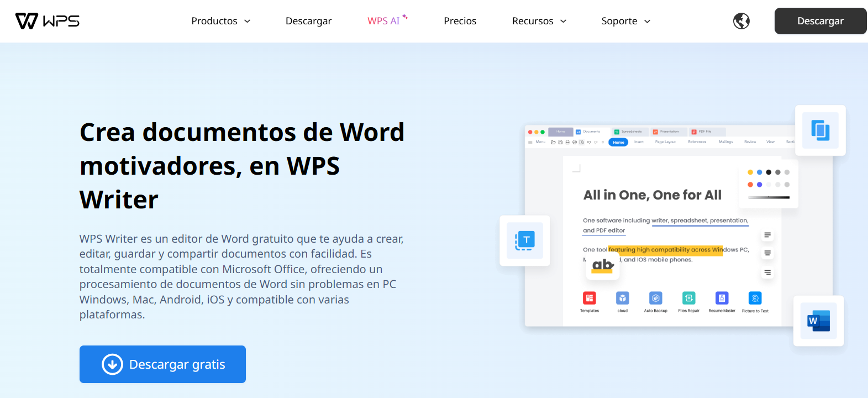Click the highlighted text 'featuring high compatibility across'

tap(659, 250)
